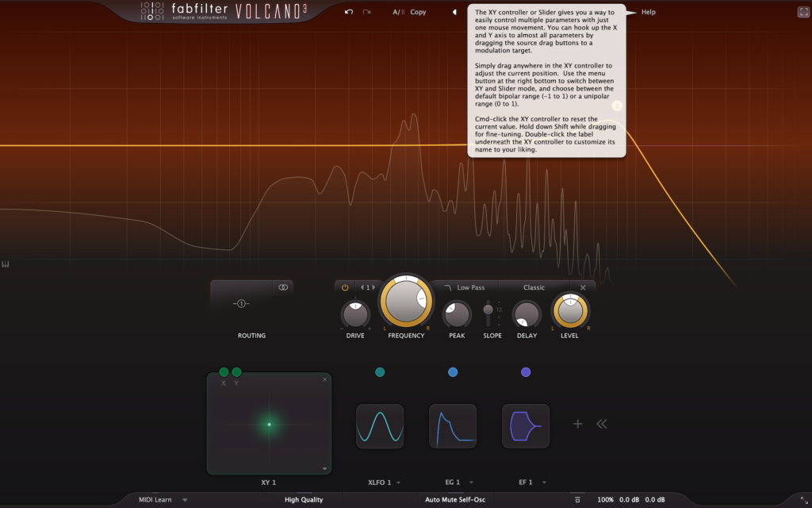The height and width of the screenshot is (508, 812).
Task: Expand the MIDI Learn dropdown arrow
Action: click(185, 500)
